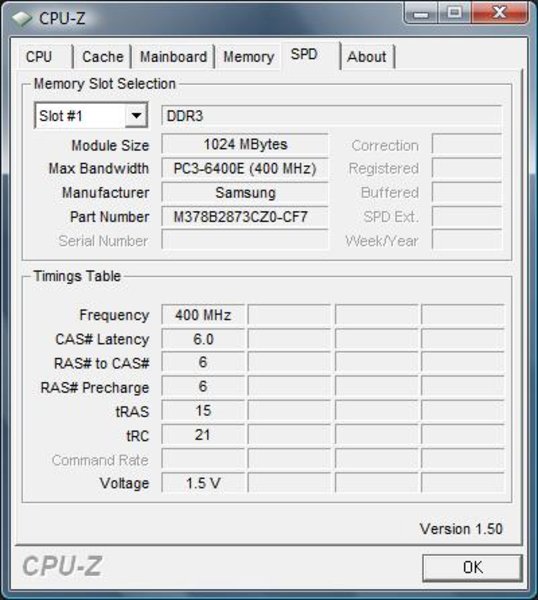Go to the Memory tab
Viewport: 538px width, 600px height.
[248, 57]
